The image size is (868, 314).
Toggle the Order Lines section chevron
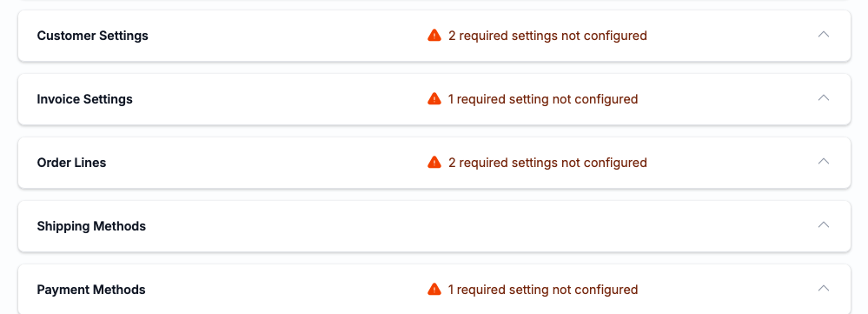tap(824, 161)
